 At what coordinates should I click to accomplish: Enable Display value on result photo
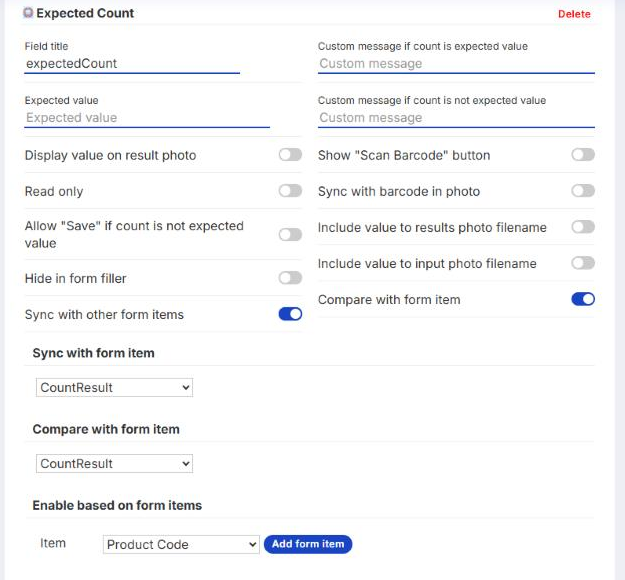pyautogui.click(x=290, y=155)
